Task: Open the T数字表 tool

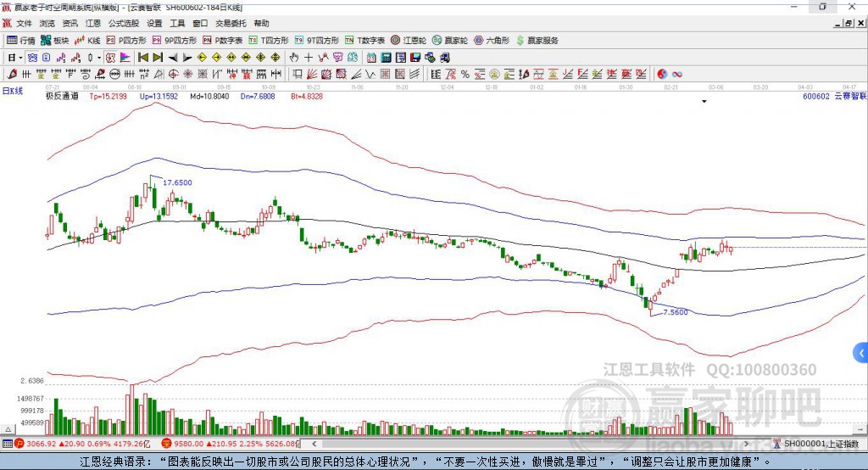Action: pos(364,41)
